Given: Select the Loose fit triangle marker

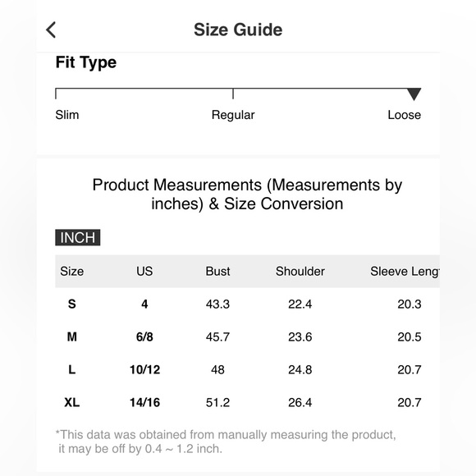Looking at the screenshot, I should [414, 94].
